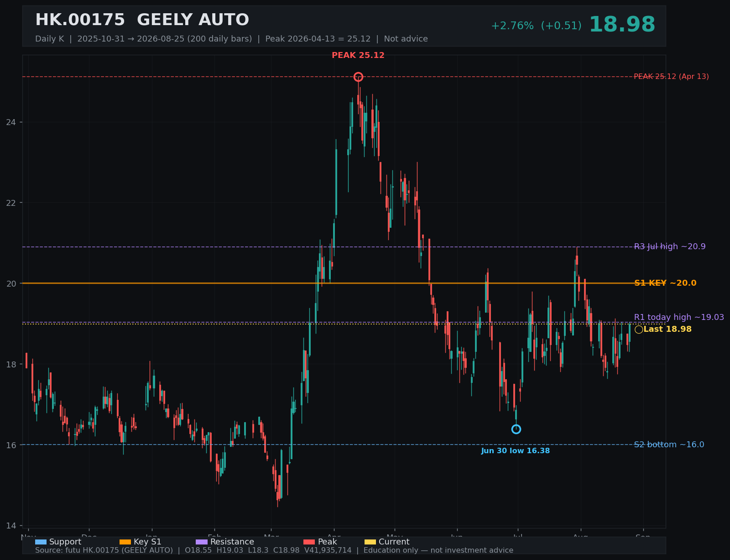This screenshot has width=730, height=560.
Task: Click the Peak legend label
Action: click(327, 542)
